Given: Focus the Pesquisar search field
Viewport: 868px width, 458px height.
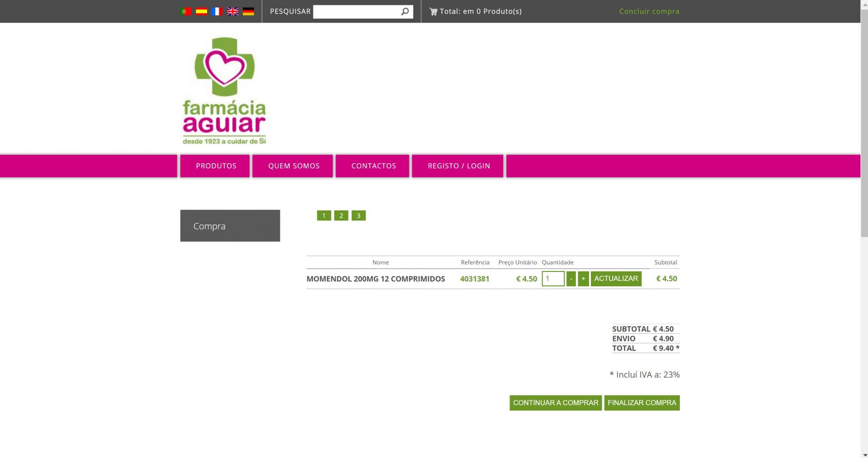Looking at the screenshot, I should 356,12.
